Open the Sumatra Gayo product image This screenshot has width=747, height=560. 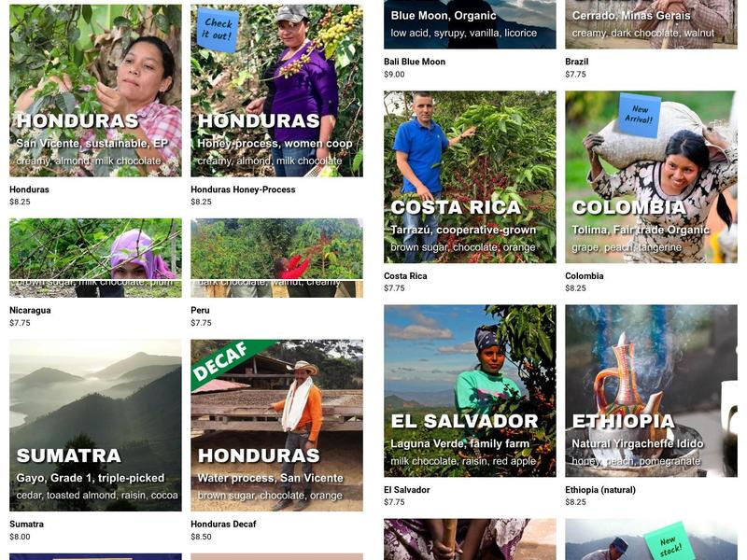(95, 426)
